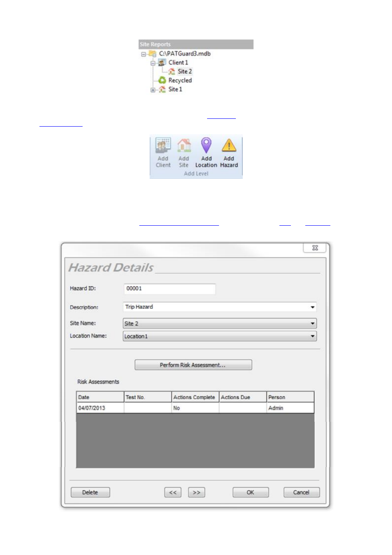Click inside the Hazard ID field
392x555 pixels.
169,289
